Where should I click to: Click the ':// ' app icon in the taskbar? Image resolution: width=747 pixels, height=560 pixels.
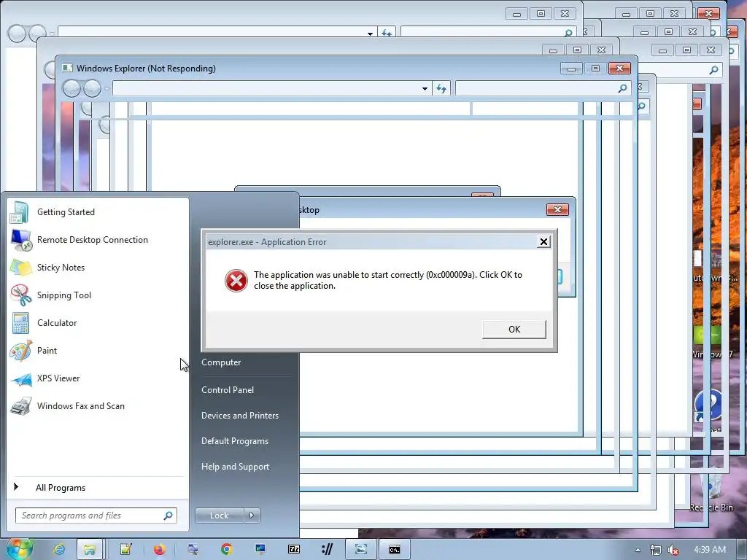click(328, 550)
